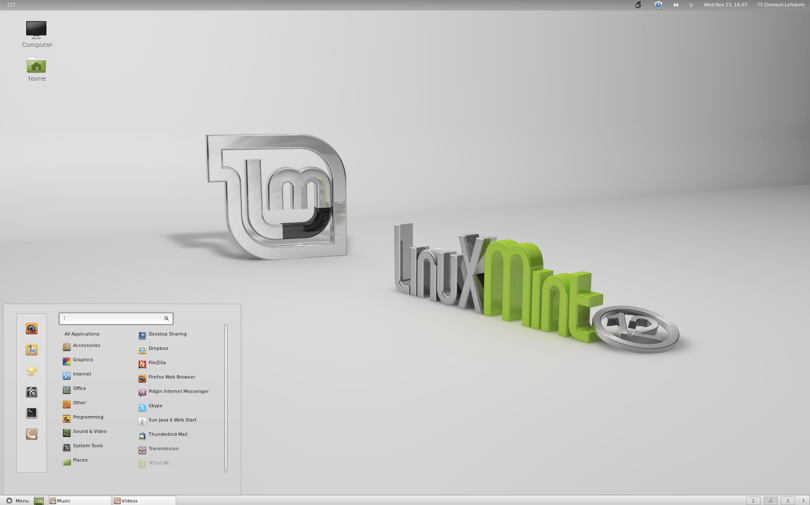Switch to the Videos window in the taskbar
810x505 pixels.
tap(144, 500)
